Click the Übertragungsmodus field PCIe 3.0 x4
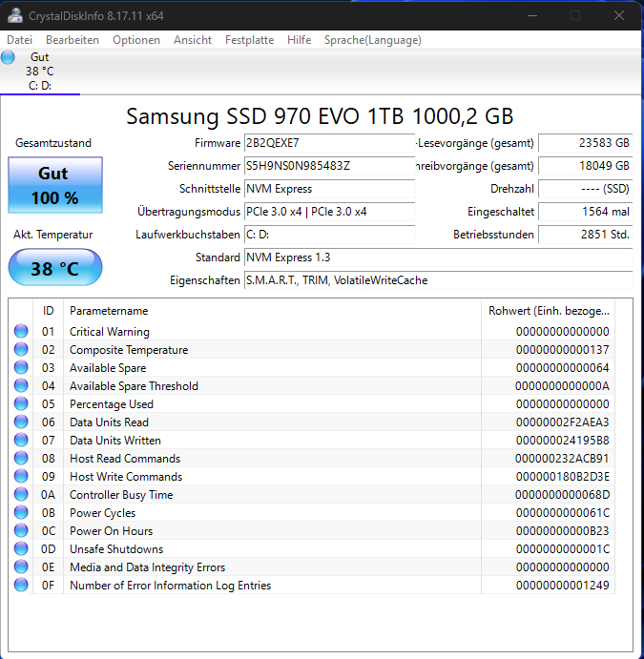The width and height of the screenshot is (644, 659). pos(329,212)
